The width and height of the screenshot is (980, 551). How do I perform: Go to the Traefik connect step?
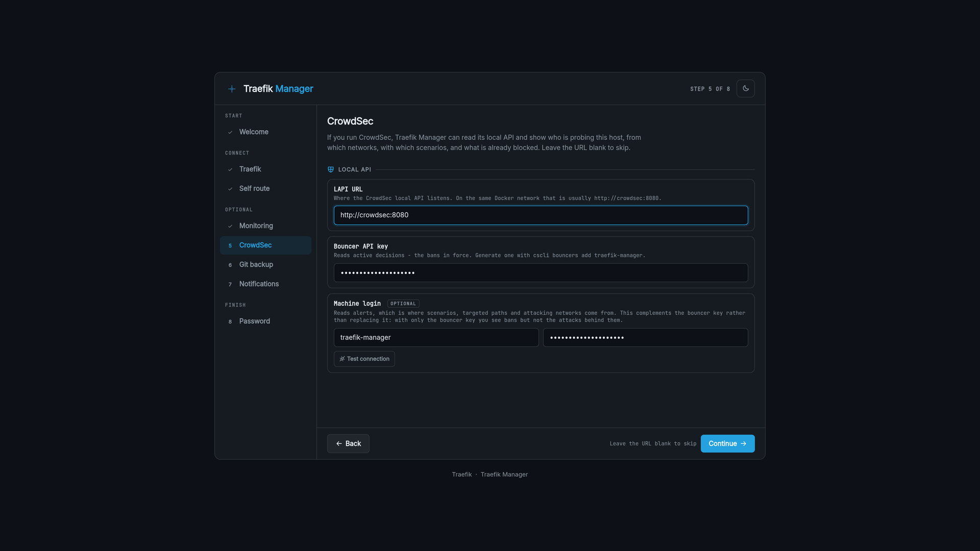point(265,169)
